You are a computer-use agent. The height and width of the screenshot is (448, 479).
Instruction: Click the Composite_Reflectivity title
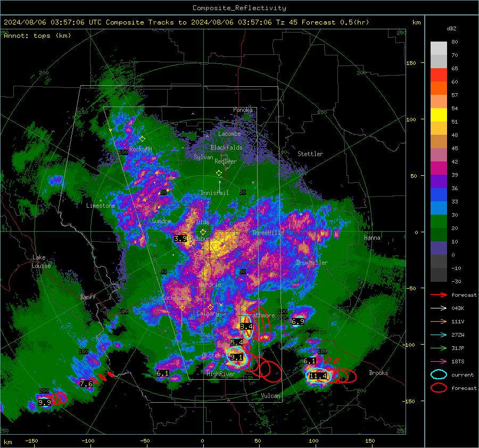pos(240,8)
